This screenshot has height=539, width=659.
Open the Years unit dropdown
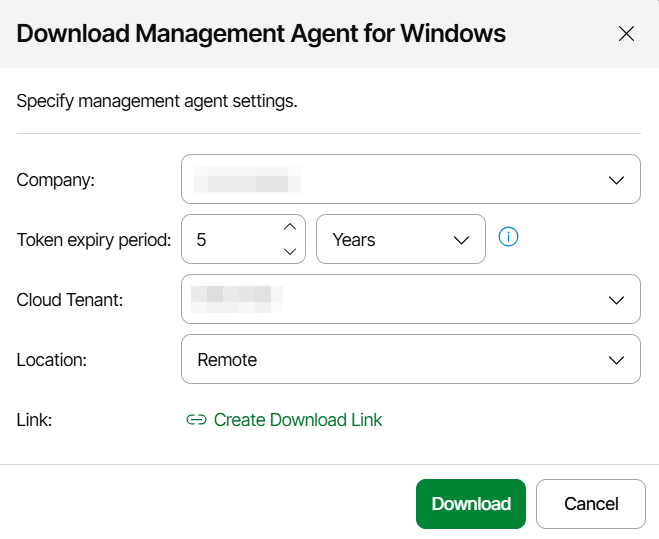click(390, 240)
